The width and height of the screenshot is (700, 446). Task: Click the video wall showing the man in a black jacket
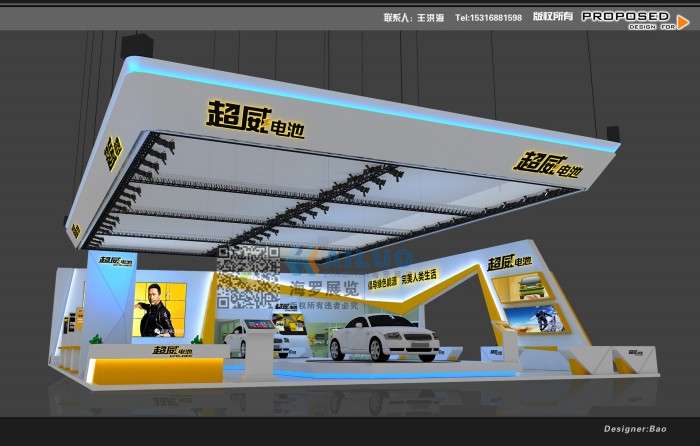(x=159, y=309)
